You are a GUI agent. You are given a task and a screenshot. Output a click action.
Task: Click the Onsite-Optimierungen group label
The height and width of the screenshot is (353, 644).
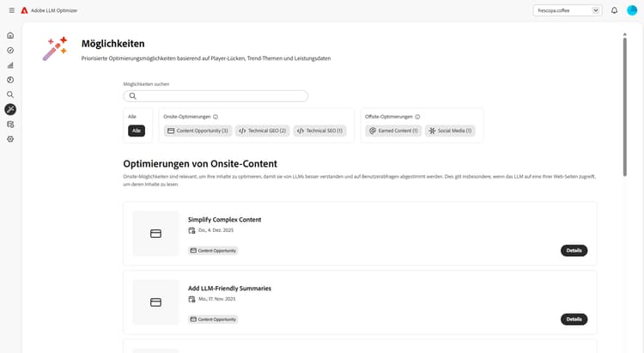pyautogui.click(x=187, y=117)
